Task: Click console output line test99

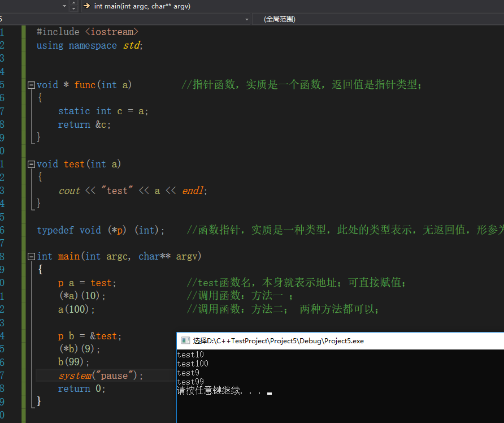Action: (x=190, y=382)
